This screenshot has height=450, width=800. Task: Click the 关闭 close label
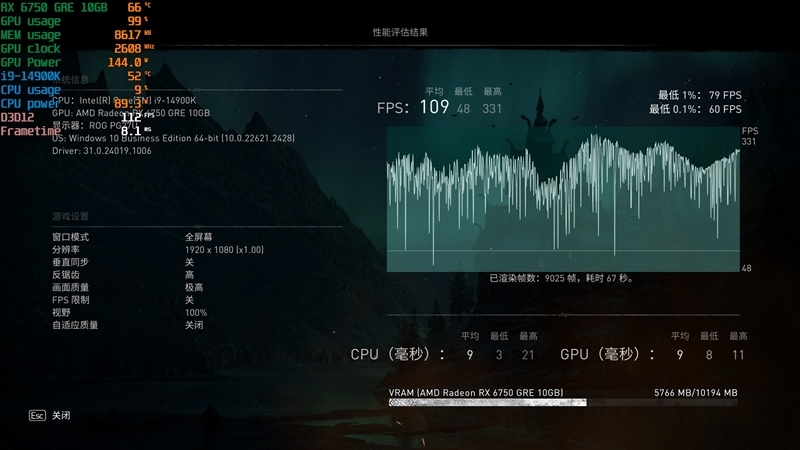(x=61, y=415)
